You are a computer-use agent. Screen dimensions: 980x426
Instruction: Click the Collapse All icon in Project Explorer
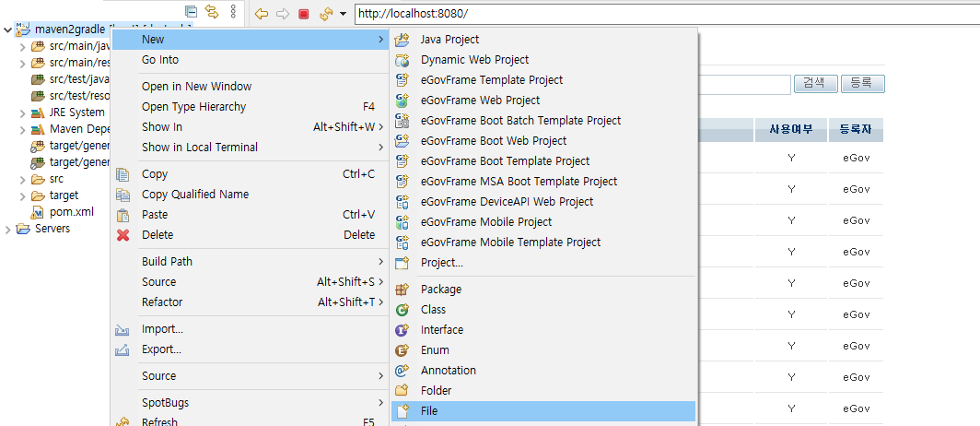click(x=191, y=13)
